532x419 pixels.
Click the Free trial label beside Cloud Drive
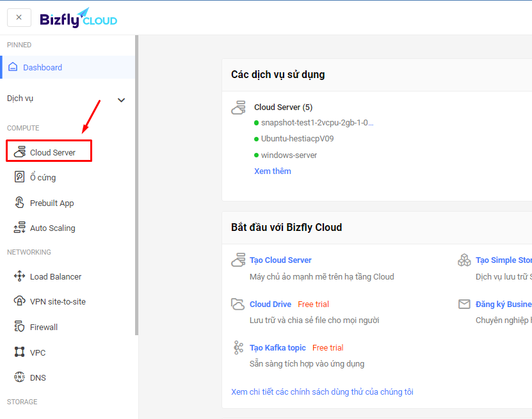tap(313, 304)
